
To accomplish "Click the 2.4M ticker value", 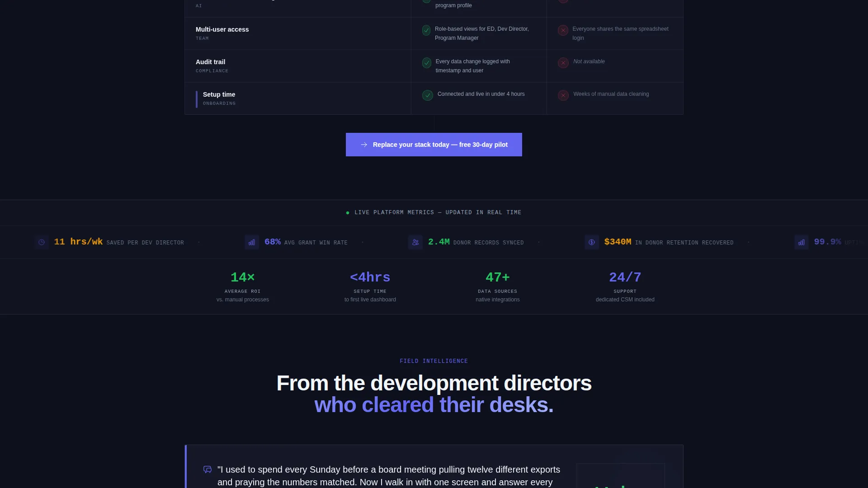I will 439,242.
